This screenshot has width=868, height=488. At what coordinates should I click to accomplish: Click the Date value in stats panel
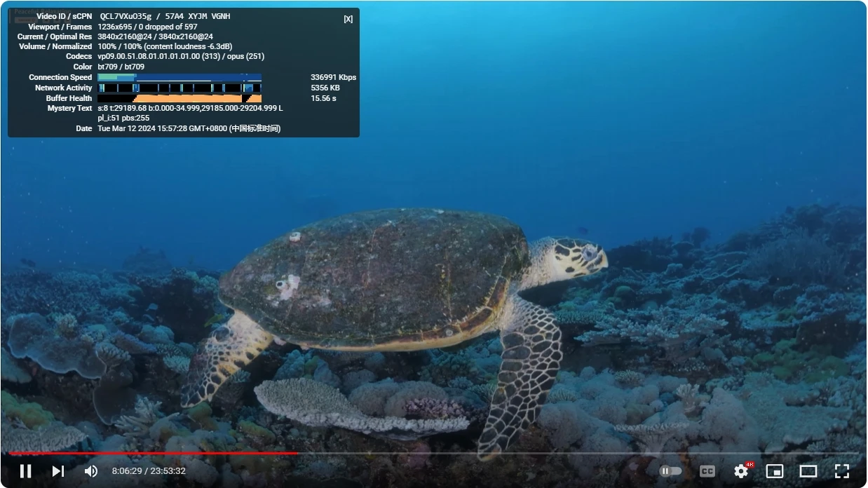(x=189, y=128)
